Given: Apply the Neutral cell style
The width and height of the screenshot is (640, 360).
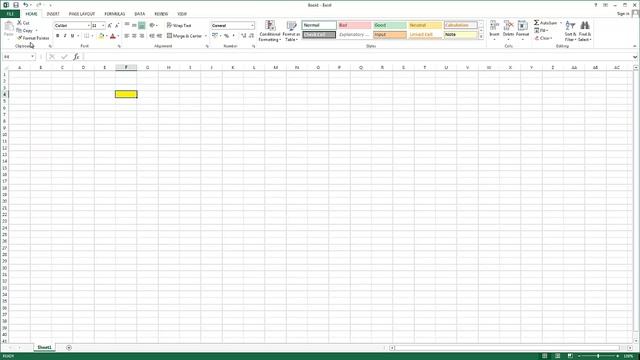Looking at the screenshot, I should 425,25.
